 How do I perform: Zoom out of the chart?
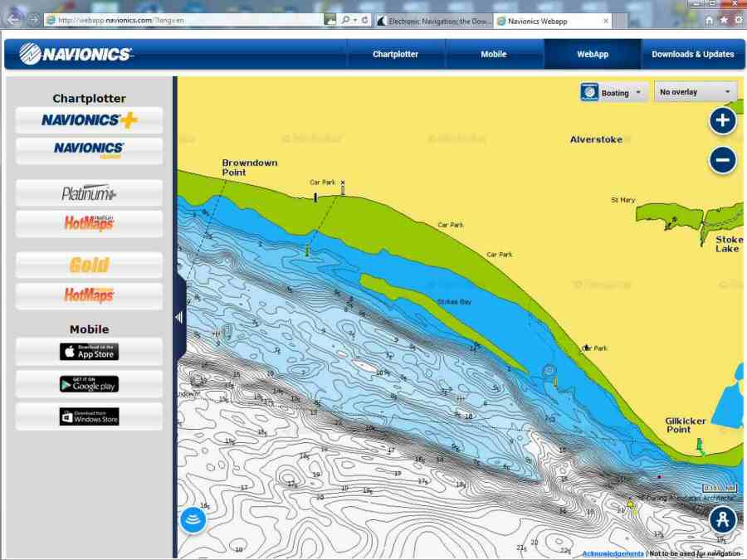722,160
